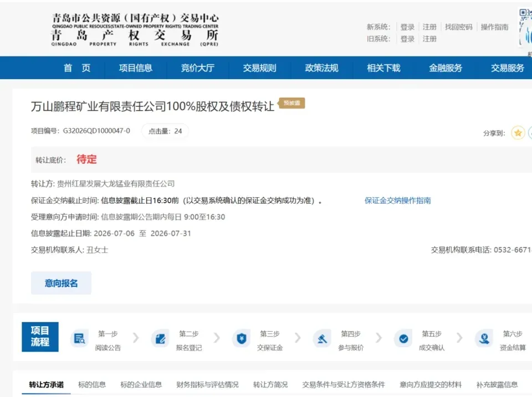The image size is (532, 397).
Task: Click the 资金结算 step six icon
Action: 484,338
